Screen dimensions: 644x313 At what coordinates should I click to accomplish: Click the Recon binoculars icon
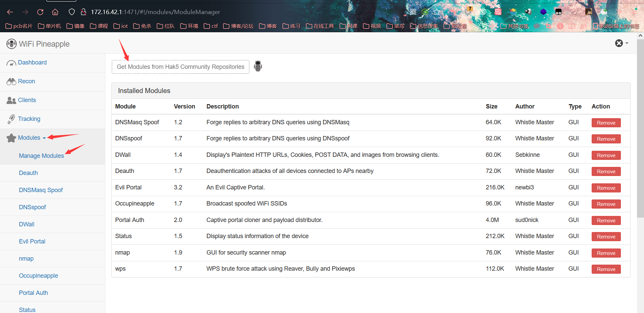(11, 82)
